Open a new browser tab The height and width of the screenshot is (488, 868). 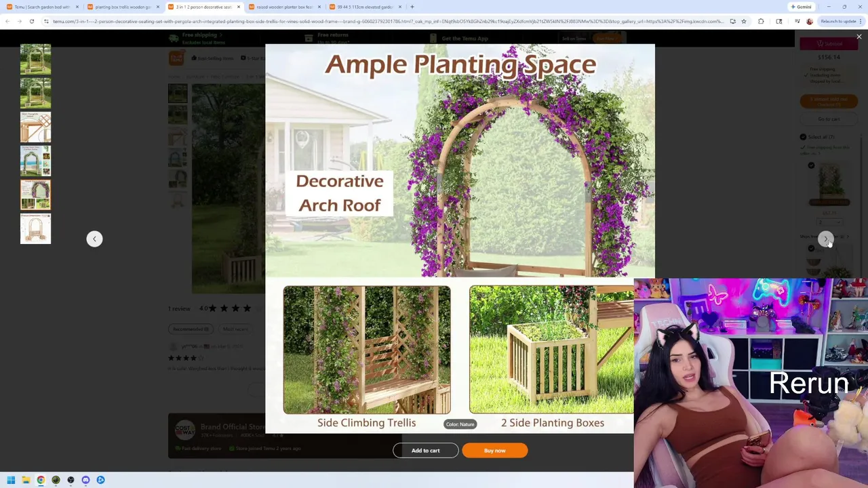412,7
